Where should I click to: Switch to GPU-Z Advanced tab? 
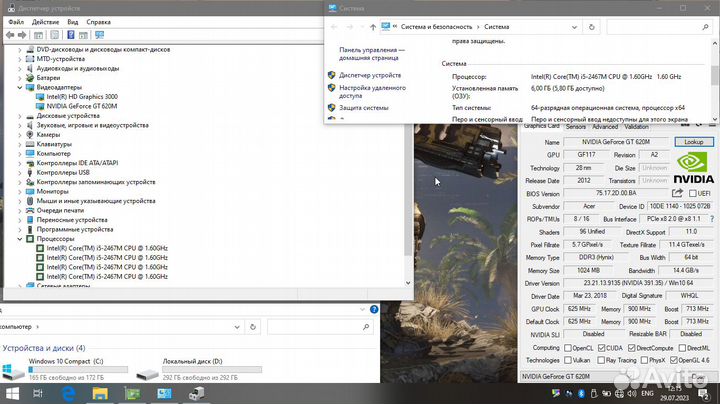pyautogui.click(x=605, y=127)
